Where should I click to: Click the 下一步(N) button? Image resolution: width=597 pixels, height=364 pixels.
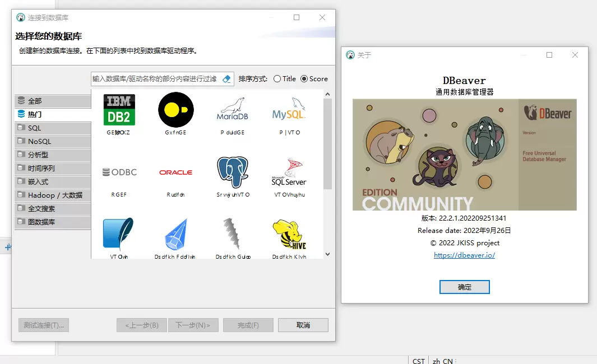(193, 325)
